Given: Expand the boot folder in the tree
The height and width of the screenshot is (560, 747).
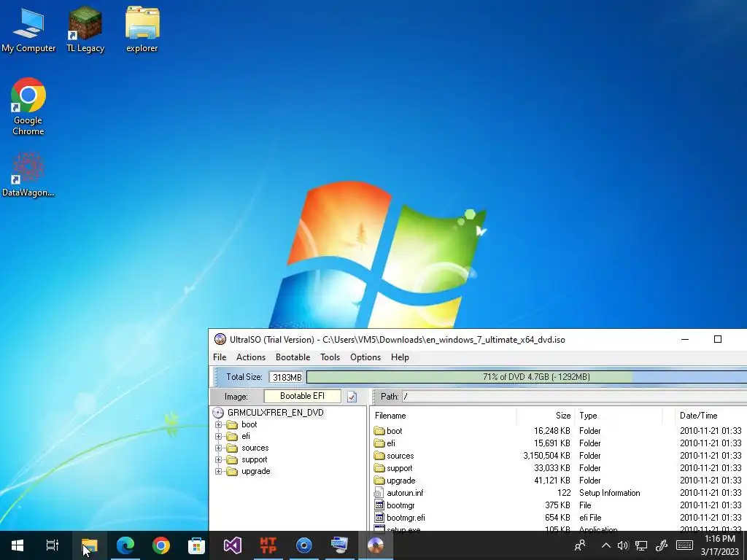Looking at the screenshot, I should pos(218,425).
